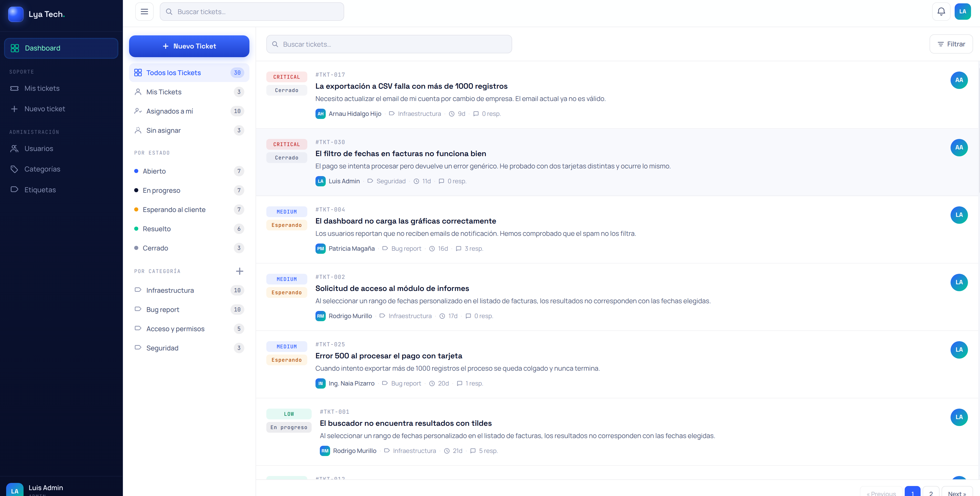Click LA assignee avatar on TKT-025

tap(959, 350)
